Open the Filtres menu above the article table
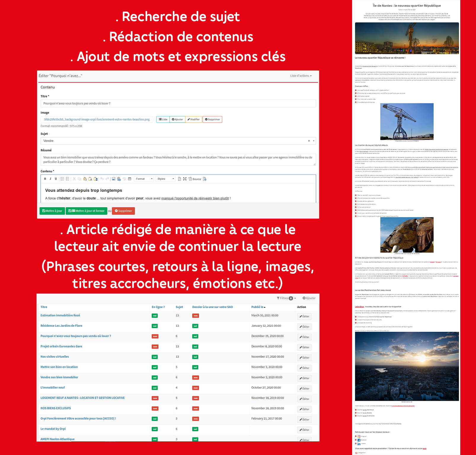This screenshot has width=476, height=455. click(x=285, y=298)
